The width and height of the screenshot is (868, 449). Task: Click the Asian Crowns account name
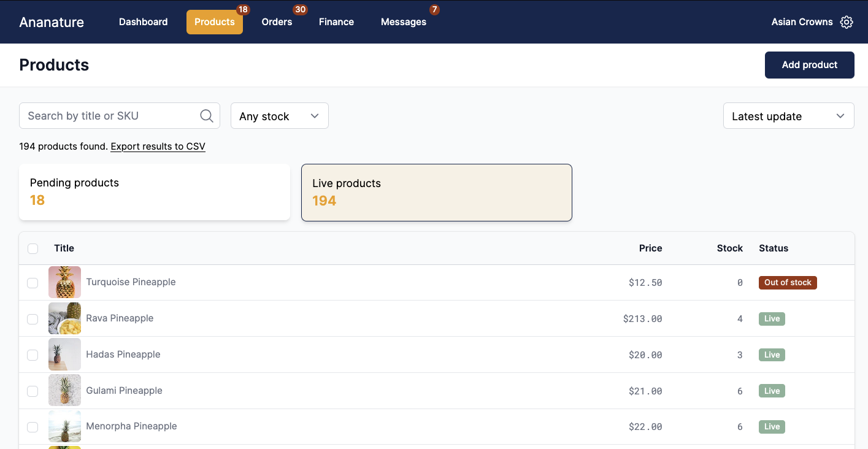tap(802, 22)
